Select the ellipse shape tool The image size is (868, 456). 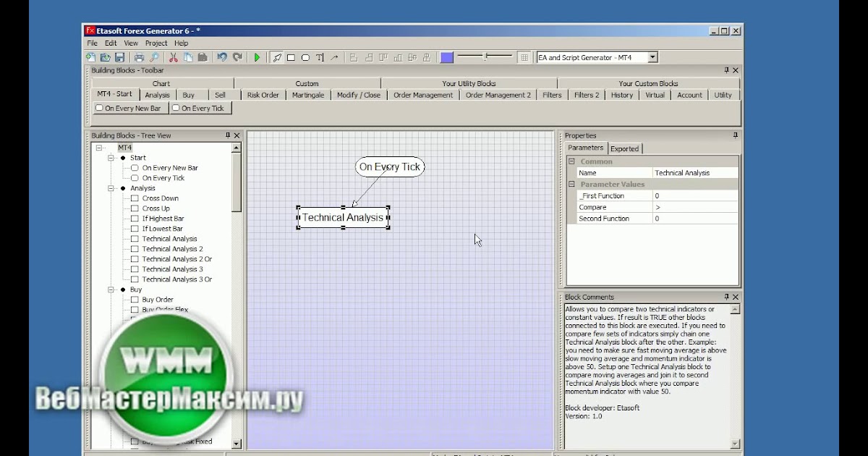coord(305,57)
